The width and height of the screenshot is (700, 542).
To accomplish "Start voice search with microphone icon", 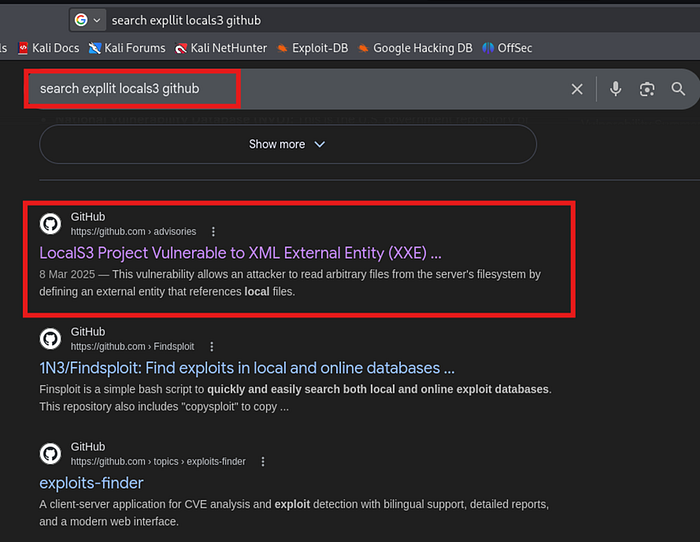I will (616, 89).
